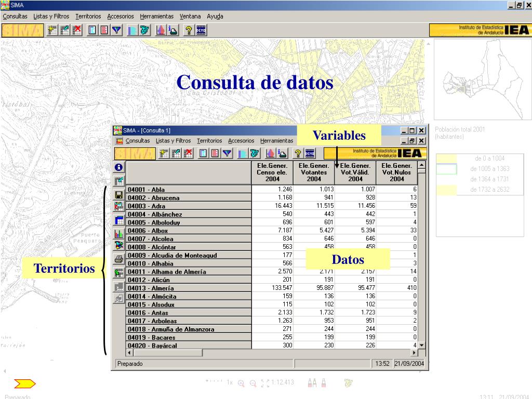The height and width of the screenshot is (399, 532).
Task: Click population pyramid icon in main SIMA toolbar
Action: (x=161, y=30)
